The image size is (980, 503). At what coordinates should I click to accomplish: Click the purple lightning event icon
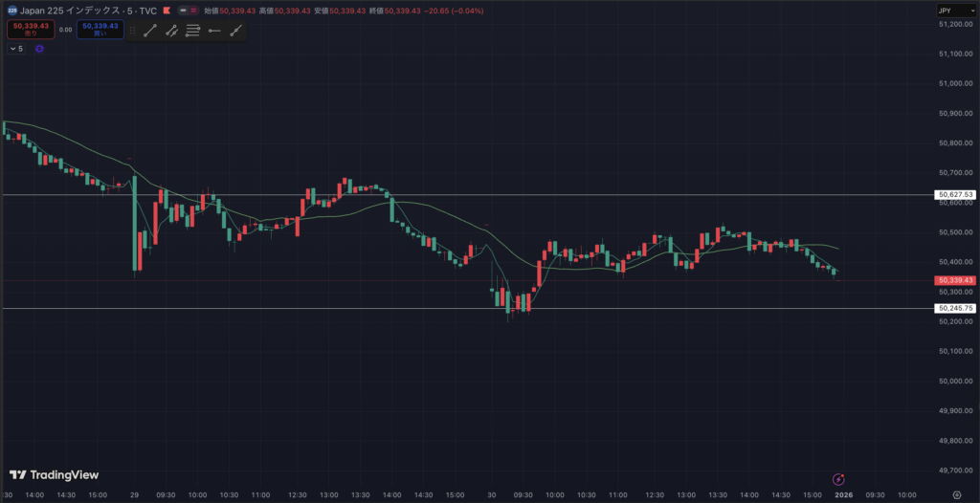838,478
